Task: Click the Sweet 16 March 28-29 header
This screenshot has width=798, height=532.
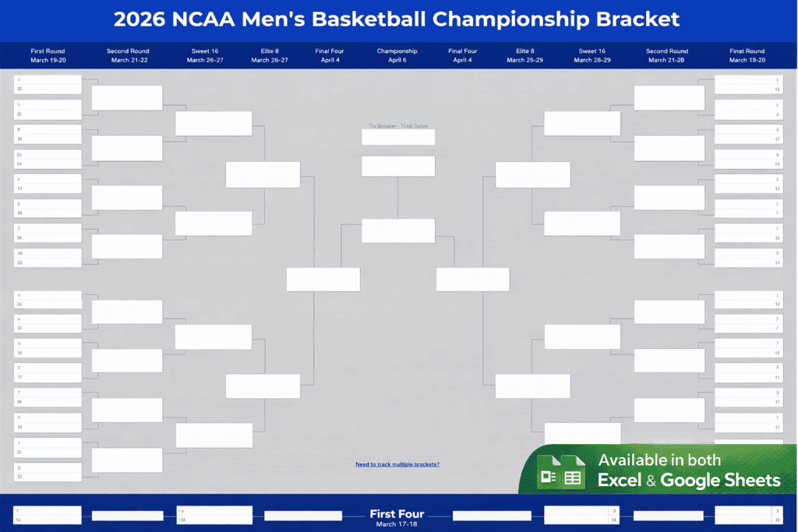Action: (592, 55)
